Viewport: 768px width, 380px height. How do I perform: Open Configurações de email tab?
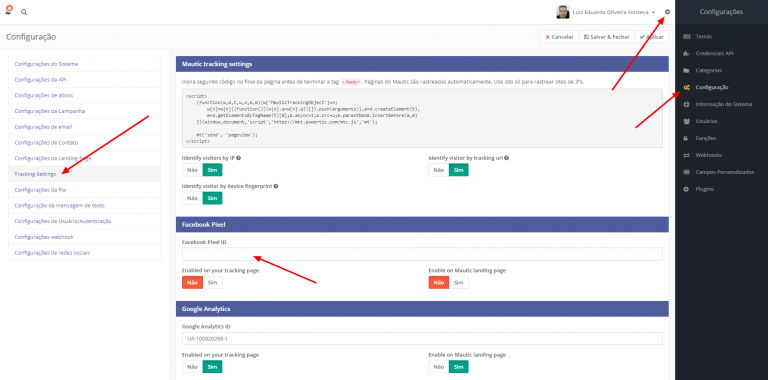(x=84, y=127)
